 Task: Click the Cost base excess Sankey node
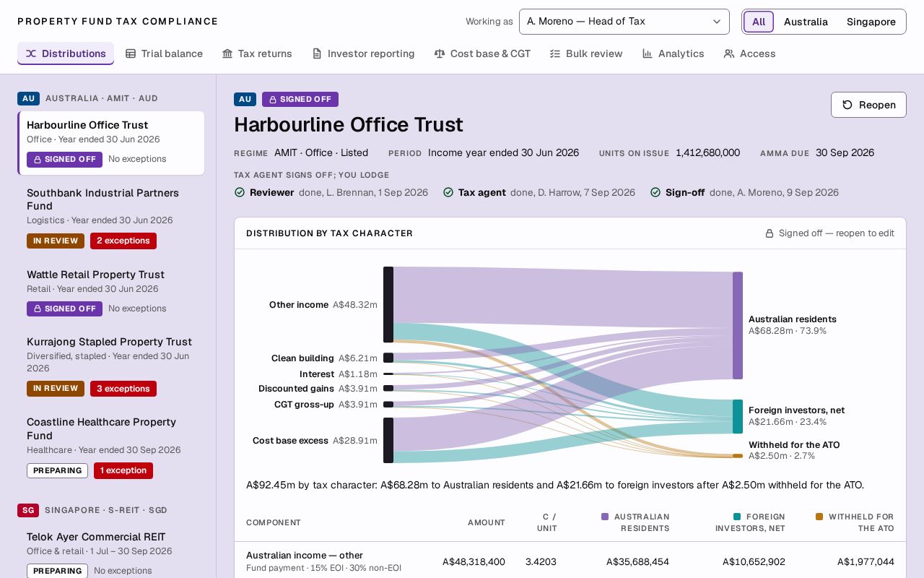(388, 440)
